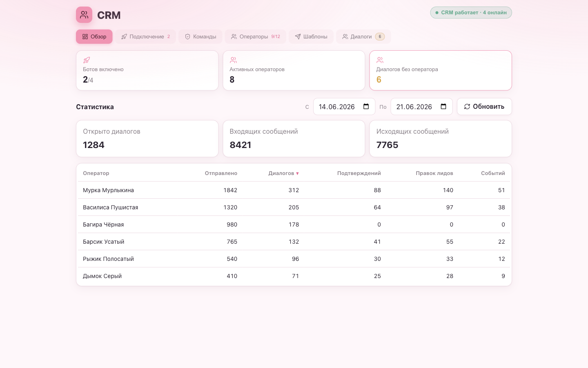Click the shield icon on Команды tab

188,37
